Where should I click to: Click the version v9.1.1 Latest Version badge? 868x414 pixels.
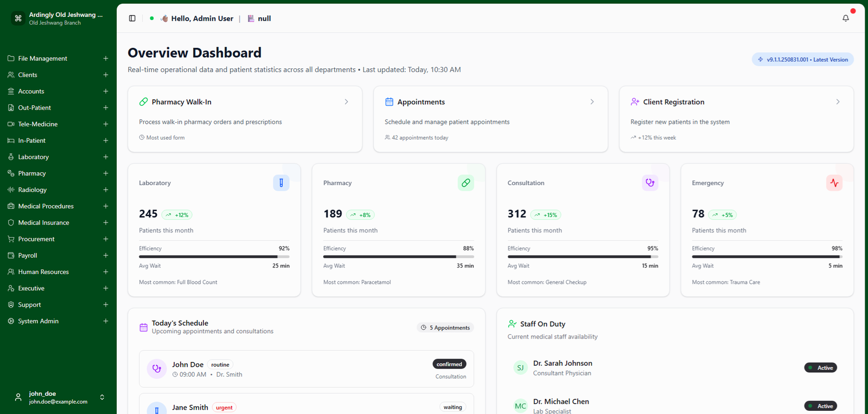(802, 60)
